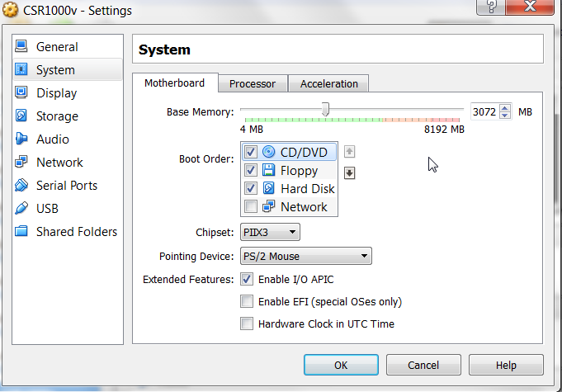Click the Floppy disk icon in boot order
This screenshot has width=562, height=392.
(268, 170)
